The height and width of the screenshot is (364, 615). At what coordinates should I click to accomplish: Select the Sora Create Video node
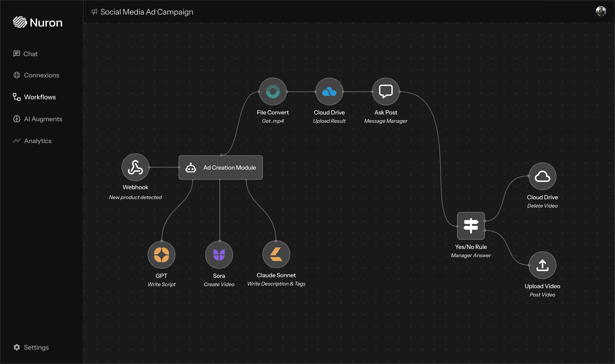[x=219, y=255]
